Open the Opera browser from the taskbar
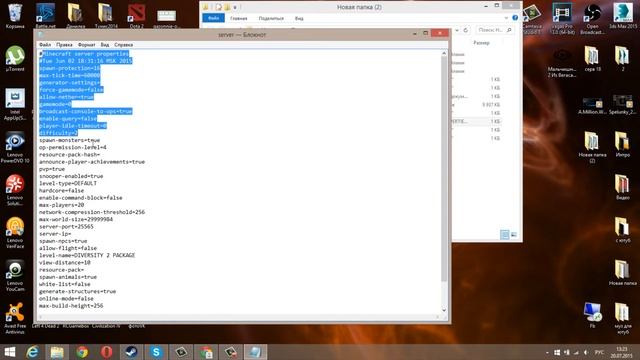This screenshot has height=360, width=640. [107, 352]
